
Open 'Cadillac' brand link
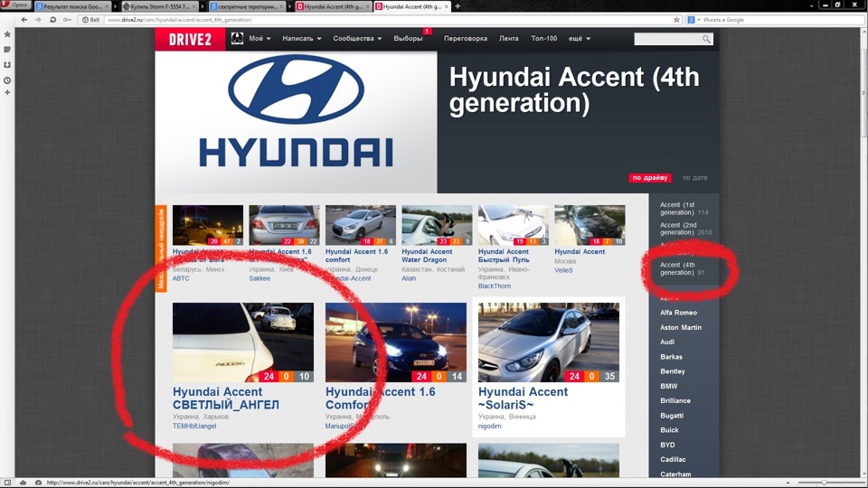click(673, 459)
